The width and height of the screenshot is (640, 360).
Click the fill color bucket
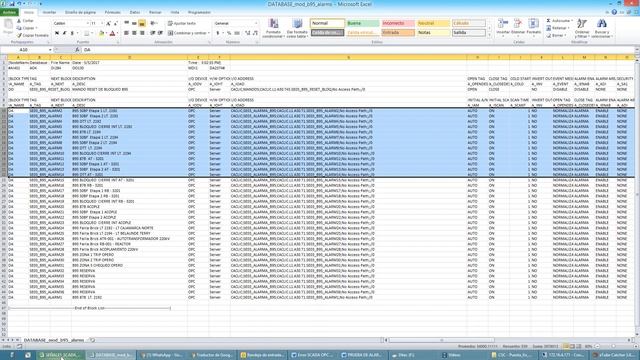coord(101,33)
